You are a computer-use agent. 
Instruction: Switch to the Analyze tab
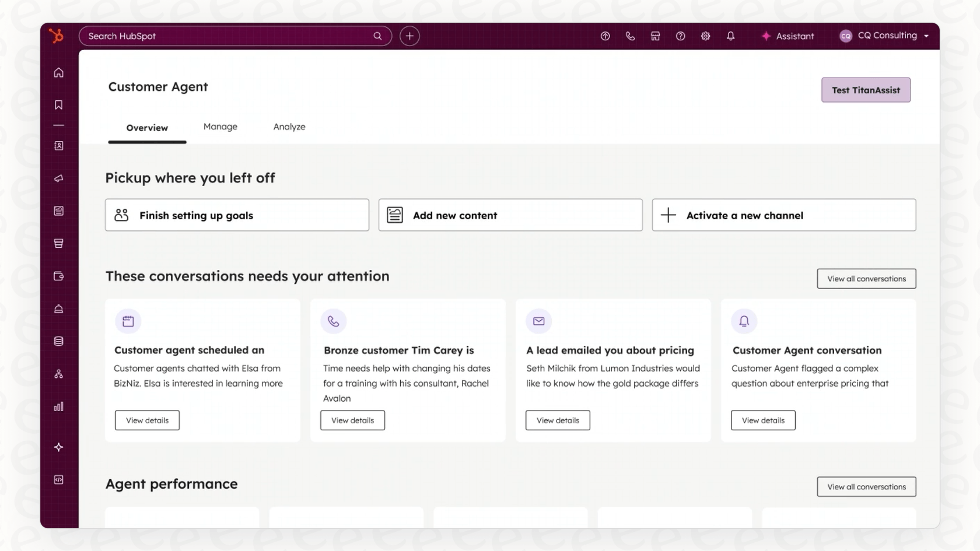(289, 127)
